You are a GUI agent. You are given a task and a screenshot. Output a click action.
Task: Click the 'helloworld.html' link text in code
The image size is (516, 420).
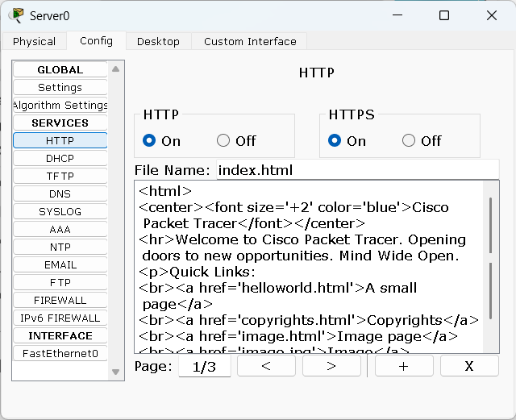click(x=296, y=288)
